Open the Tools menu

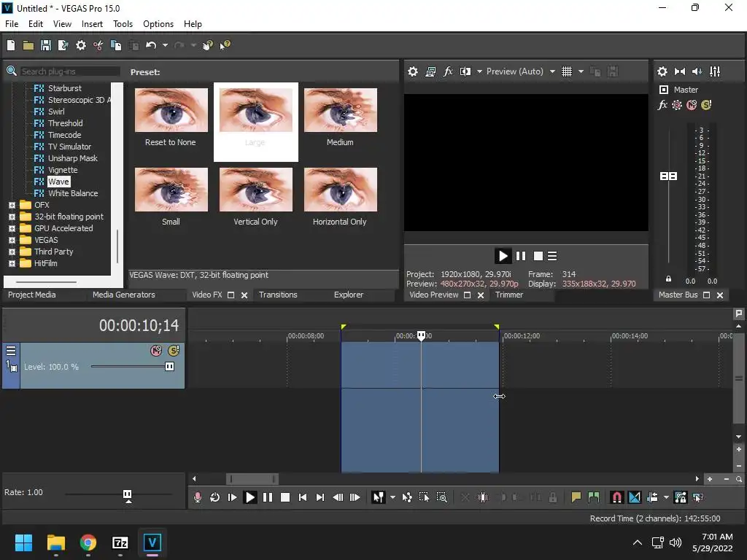123,24
